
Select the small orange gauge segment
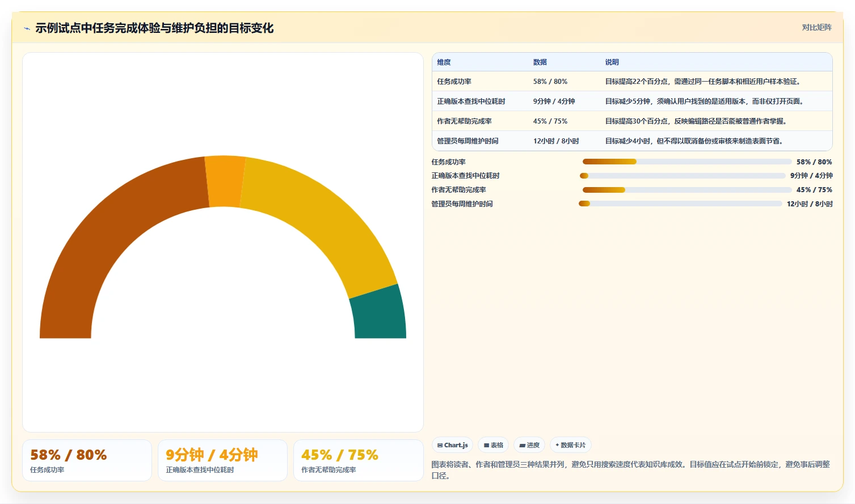click(225, 181)
